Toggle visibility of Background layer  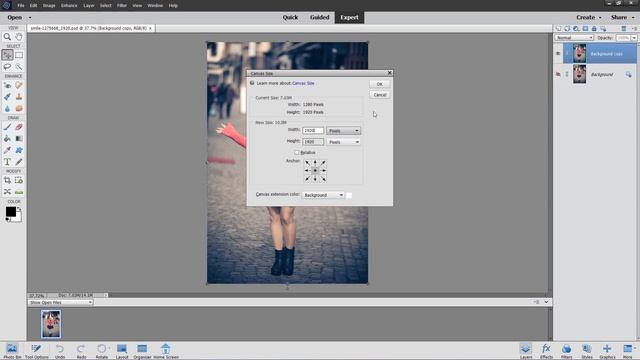coord(558,74)
